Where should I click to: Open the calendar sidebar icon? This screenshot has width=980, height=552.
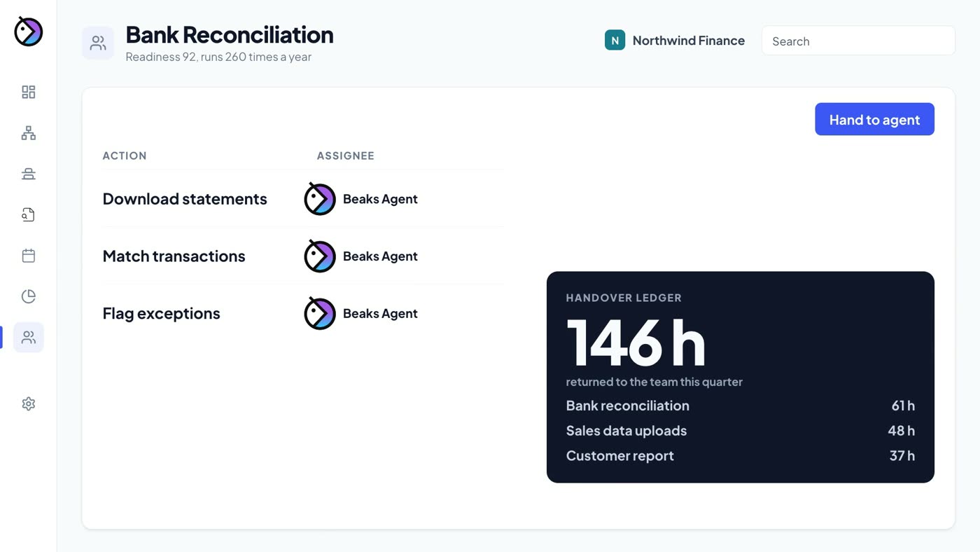pos(29,256)
